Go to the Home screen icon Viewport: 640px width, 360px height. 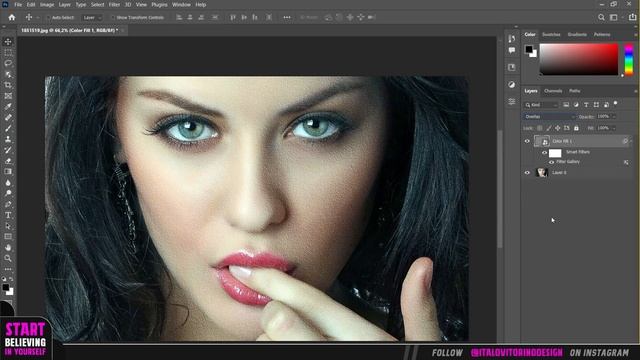click(x=11, y=17)
